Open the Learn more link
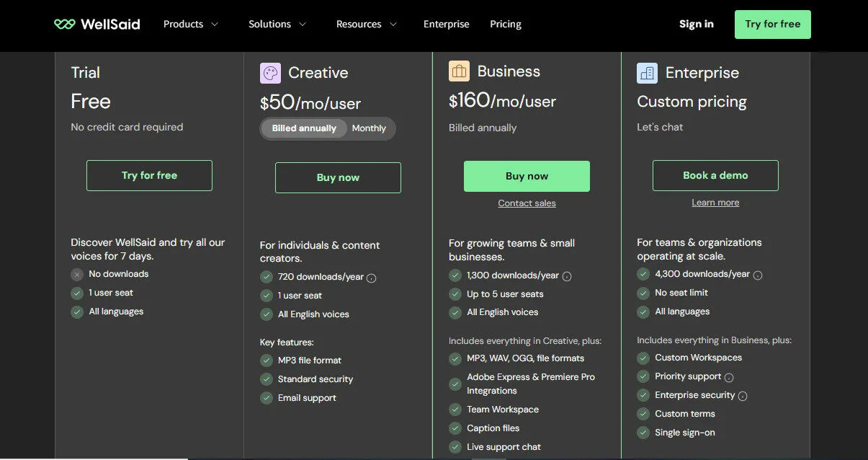 [715, 203]
